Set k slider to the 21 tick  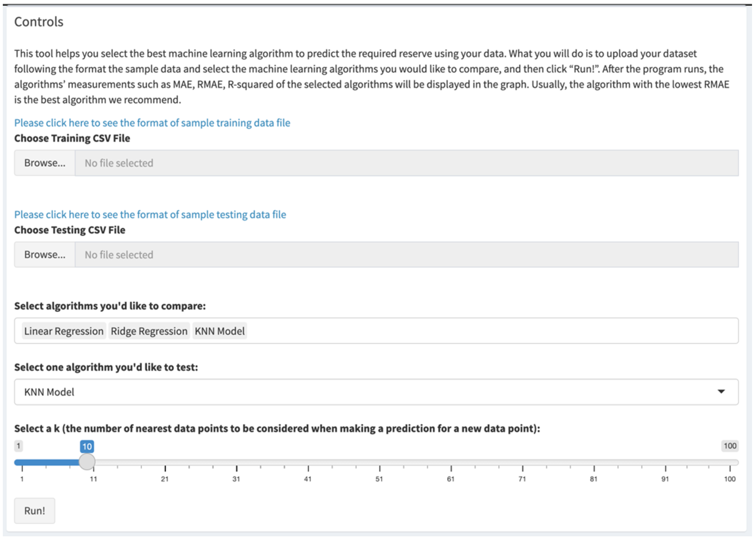(165, 462)
